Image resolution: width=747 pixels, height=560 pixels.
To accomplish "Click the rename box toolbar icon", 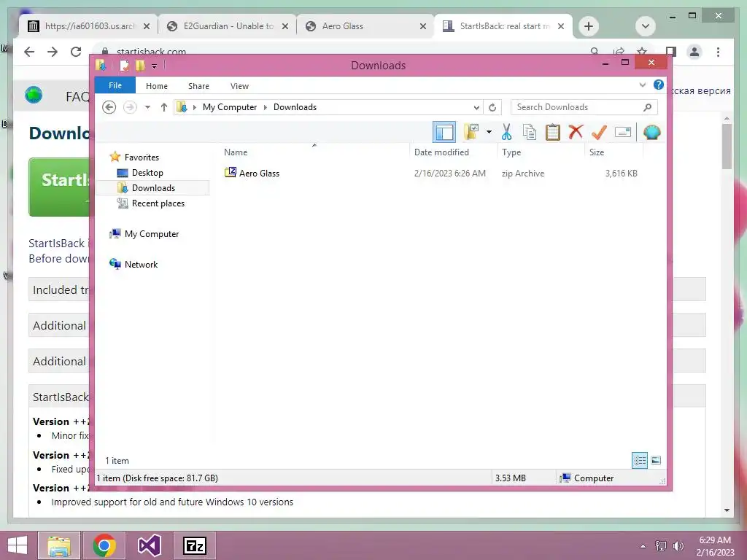I will [623, 132].
